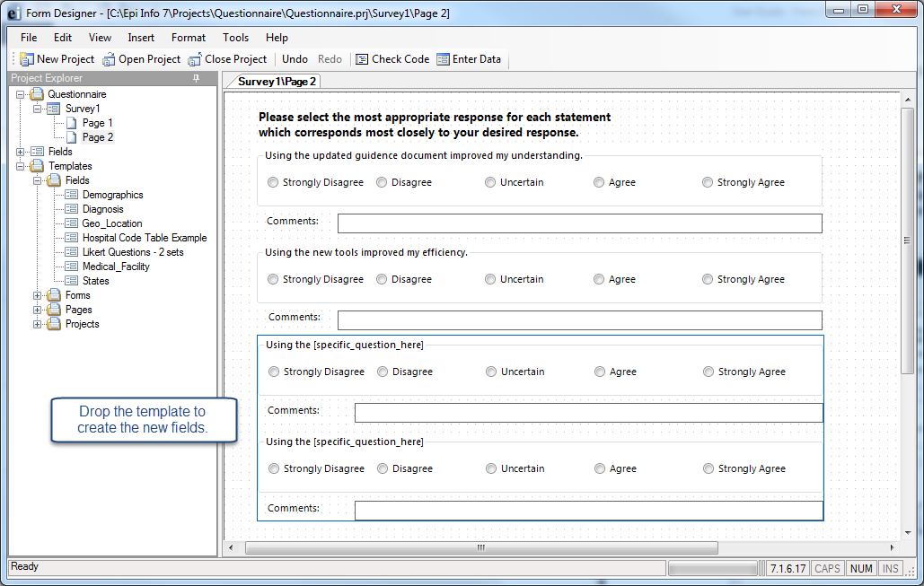Click the Check Code toolbar icon
The width and height of the screenshot is (924, 586).
(362, 59)
